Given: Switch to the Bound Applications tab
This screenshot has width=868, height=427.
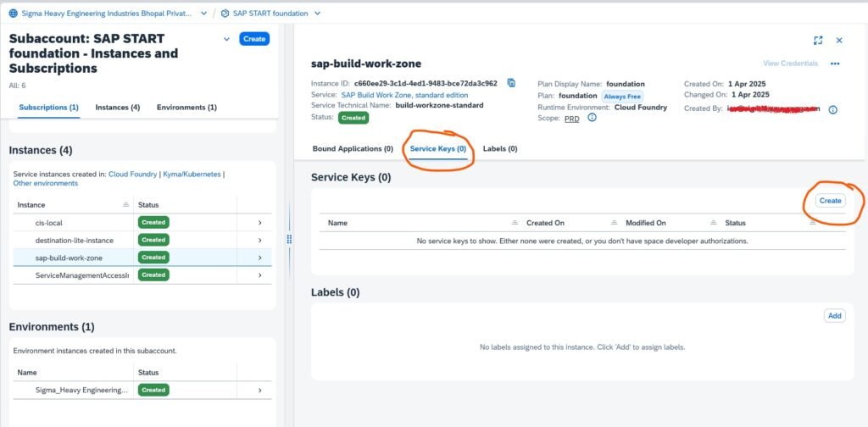Looking at the screenshot, I should [x=353, y=148].
